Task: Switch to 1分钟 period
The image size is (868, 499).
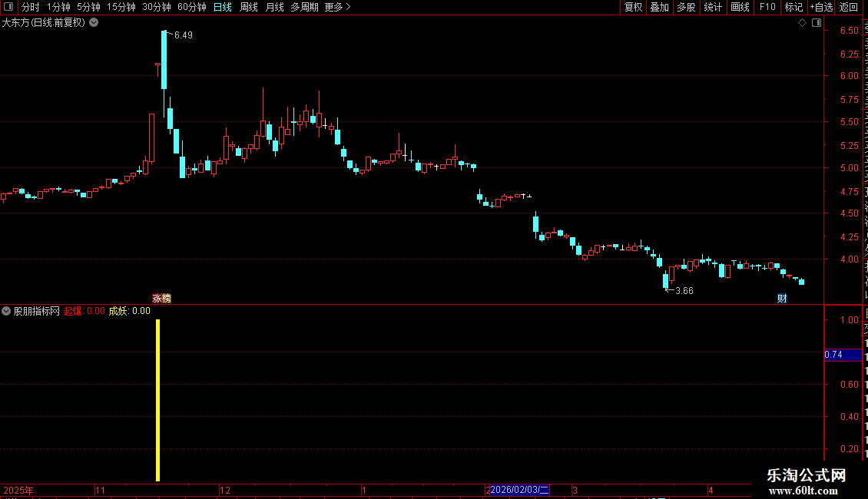Action: click(58, 7)
